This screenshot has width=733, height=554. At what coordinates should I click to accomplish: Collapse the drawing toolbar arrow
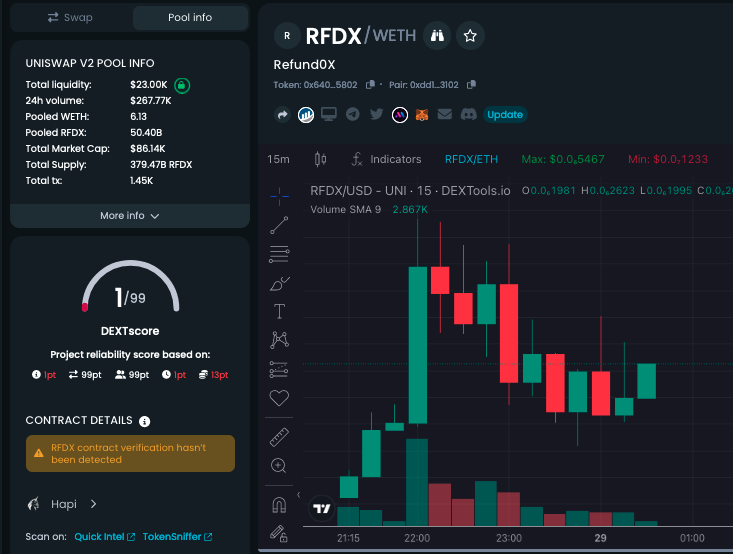298,495
